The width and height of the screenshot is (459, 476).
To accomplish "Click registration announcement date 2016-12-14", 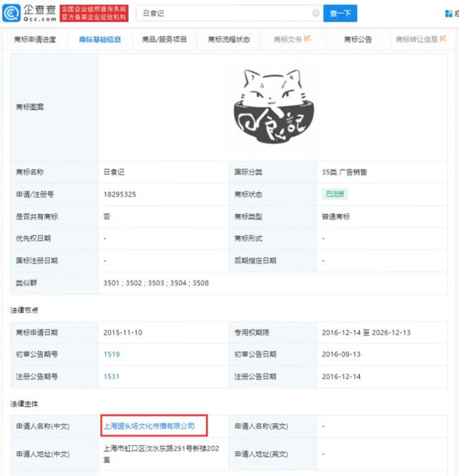I will coord(341,376).
